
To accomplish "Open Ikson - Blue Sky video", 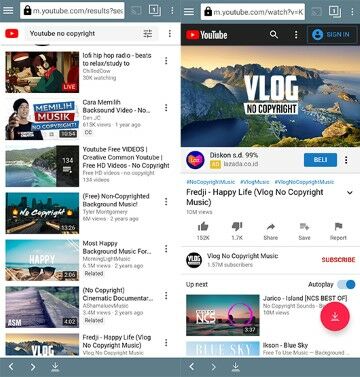I will coord(267,349).
